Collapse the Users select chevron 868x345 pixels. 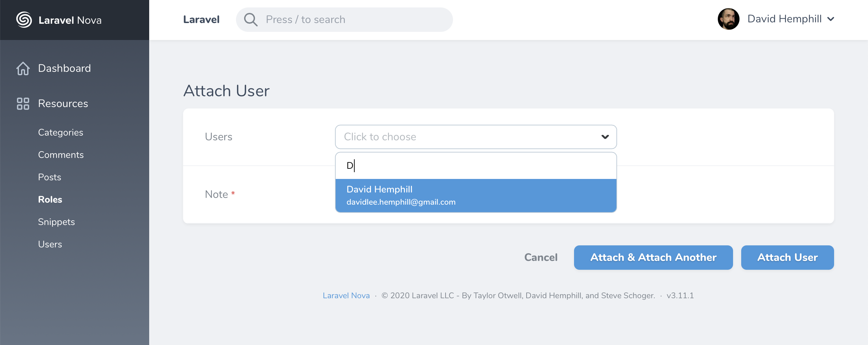point(605,137)
